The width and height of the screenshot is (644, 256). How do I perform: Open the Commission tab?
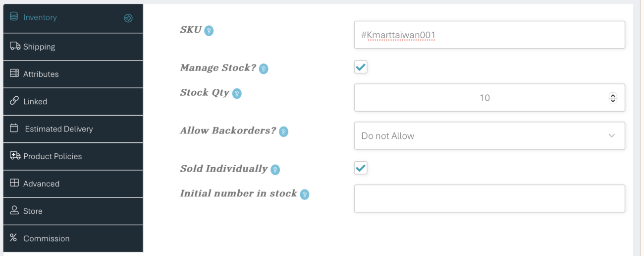point(73,238)
